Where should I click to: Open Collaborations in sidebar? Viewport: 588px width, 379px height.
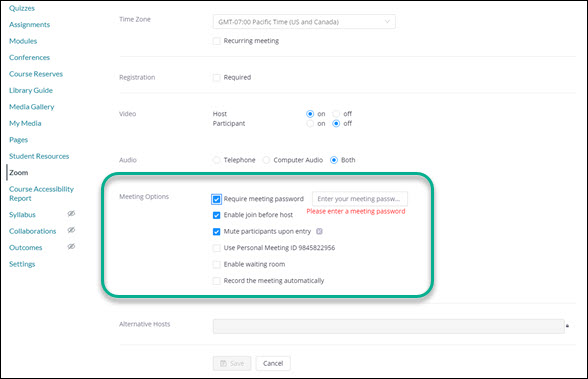(x=32, y=231)
